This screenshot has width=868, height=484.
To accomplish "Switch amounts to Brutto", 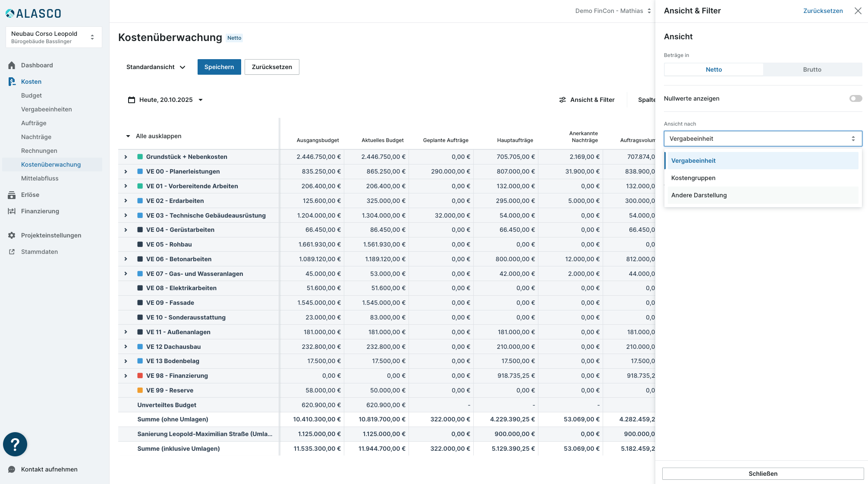I will coord(812,70).
